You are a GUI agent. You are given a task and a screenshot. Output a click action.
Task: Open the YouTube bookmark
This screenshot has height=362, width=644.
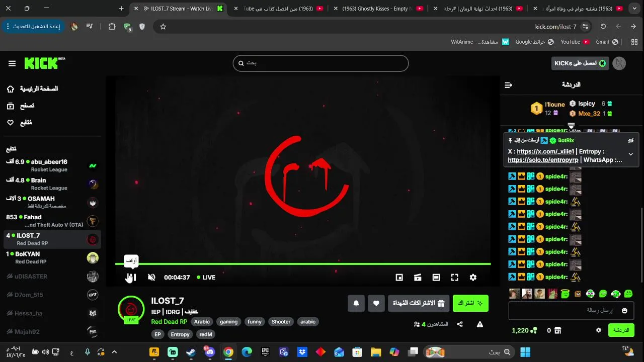click(575, 42)
